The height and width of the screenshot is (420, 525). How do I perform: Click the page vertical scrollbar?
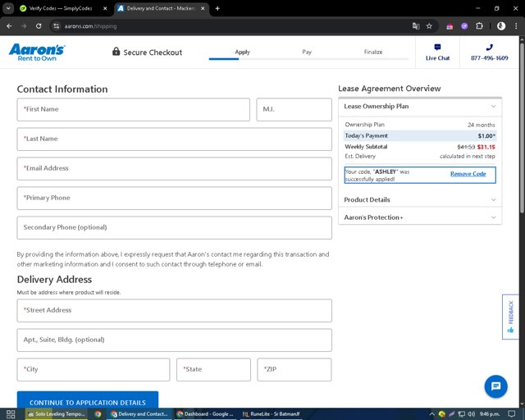click(522, 127)
